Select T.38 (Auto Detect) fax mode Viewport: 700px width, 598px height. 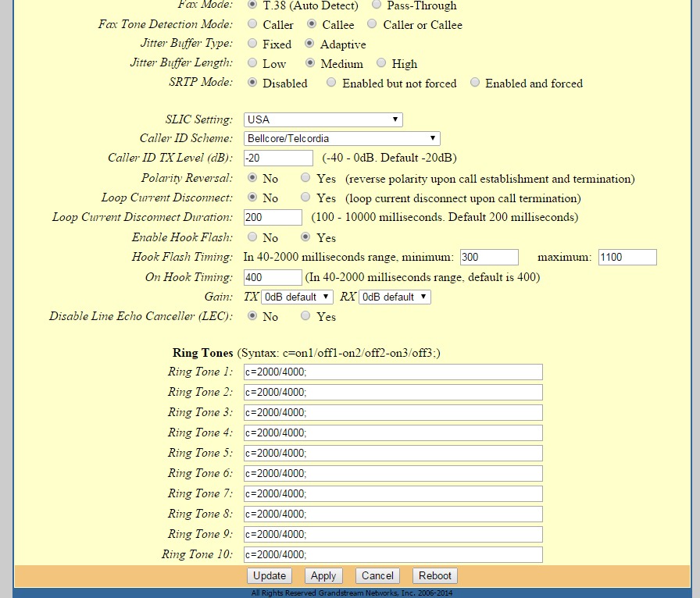pyautogui.click(x=252, y=5)
